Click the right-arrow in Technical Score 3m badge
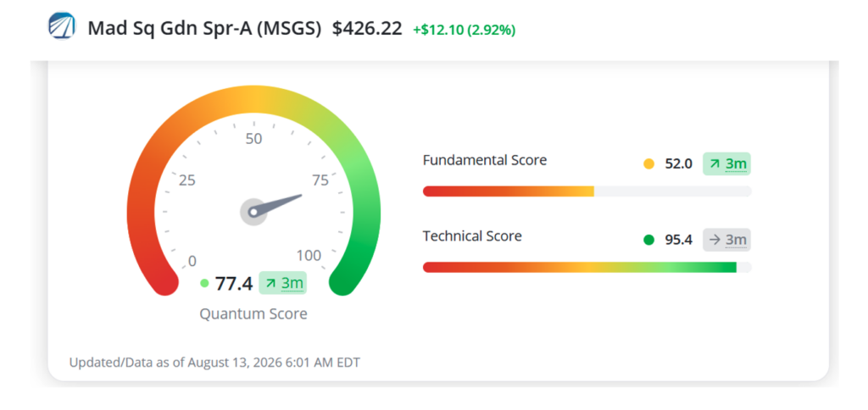 (715, 240)
